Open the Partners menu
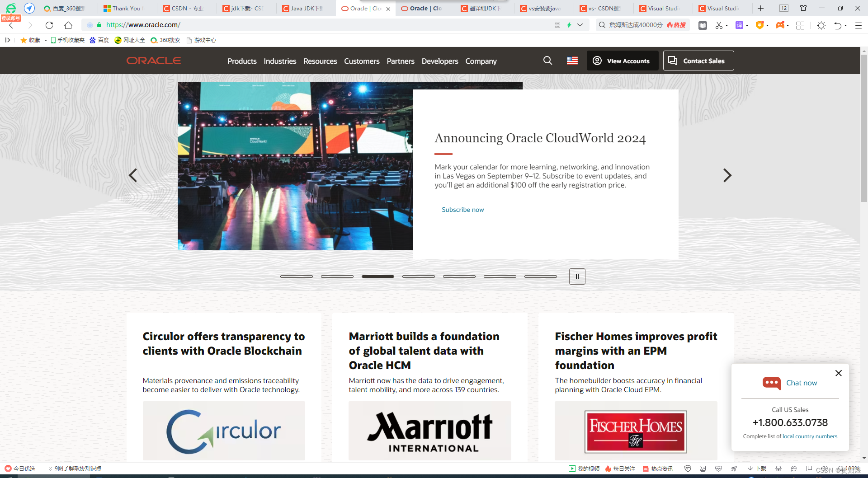The height and width of the screenshot is (478, 868). (x=401, y=61)
